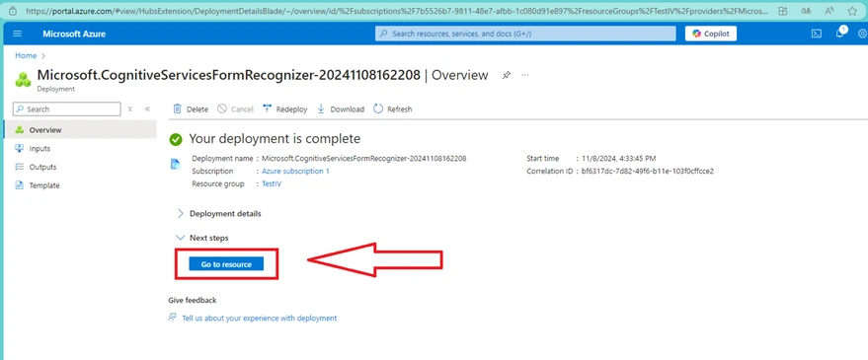Screen dimensions: 868x360
Task: Click the browser translate icon
Action: click(806, 11)
